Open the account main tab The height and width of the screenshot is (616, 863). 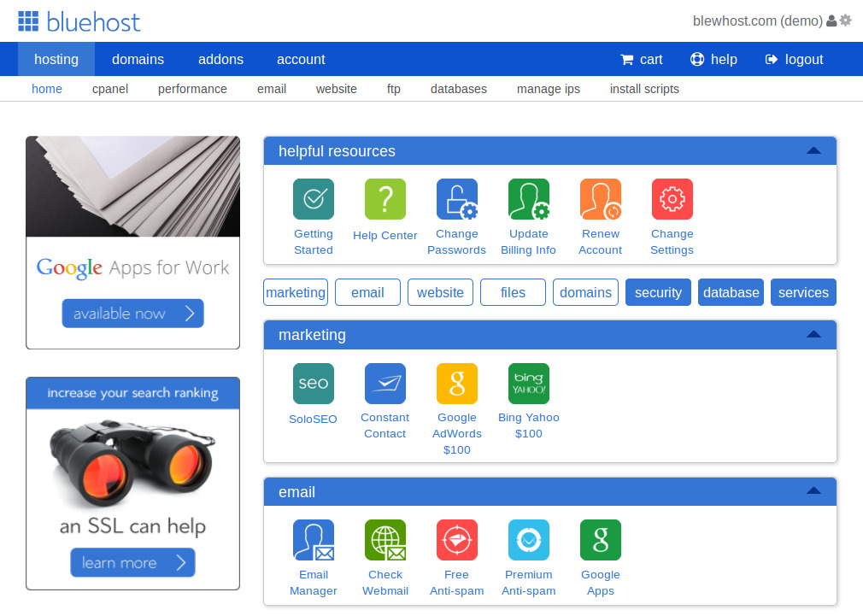point(301,59)
